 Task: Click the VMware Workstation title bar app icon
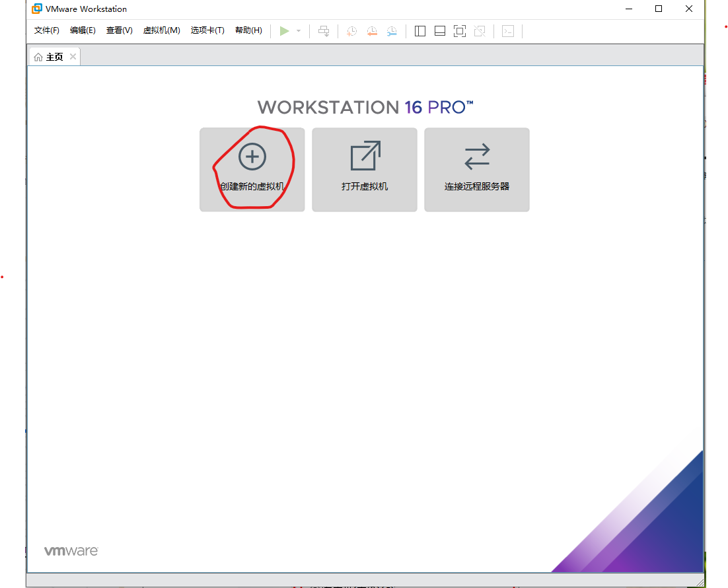(37, 9)
